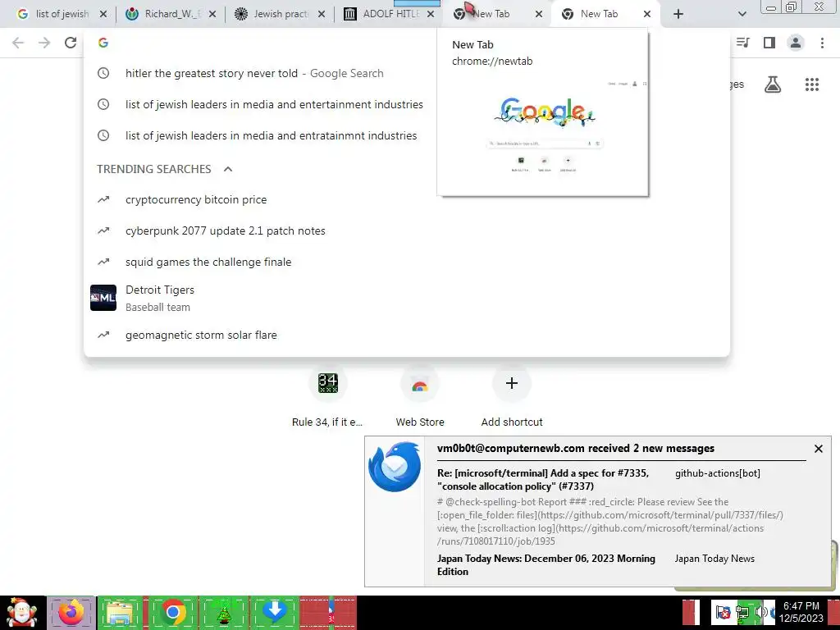
Task: Go back using the browser back arrow
Action: pyautogui.click(x=18, y=43)
